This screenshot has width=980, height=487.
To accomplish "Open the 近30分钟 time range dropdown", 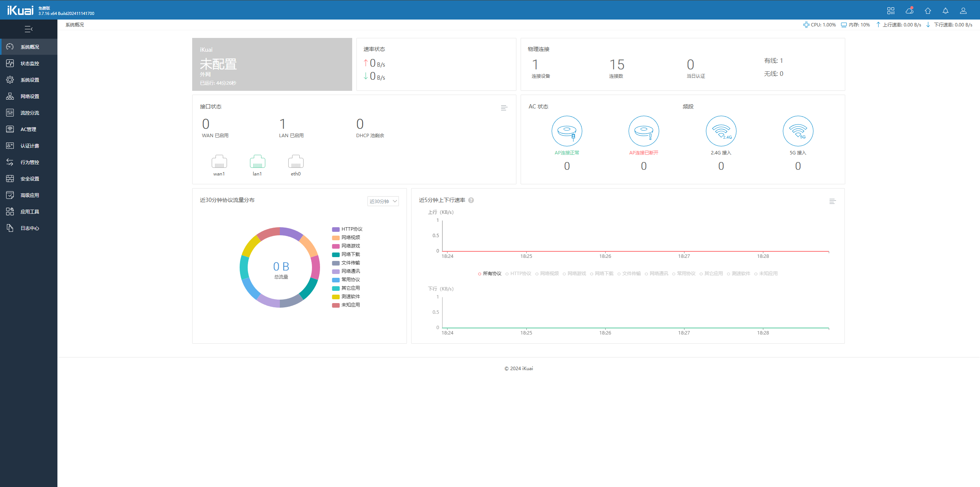I will tap(383, 201).
